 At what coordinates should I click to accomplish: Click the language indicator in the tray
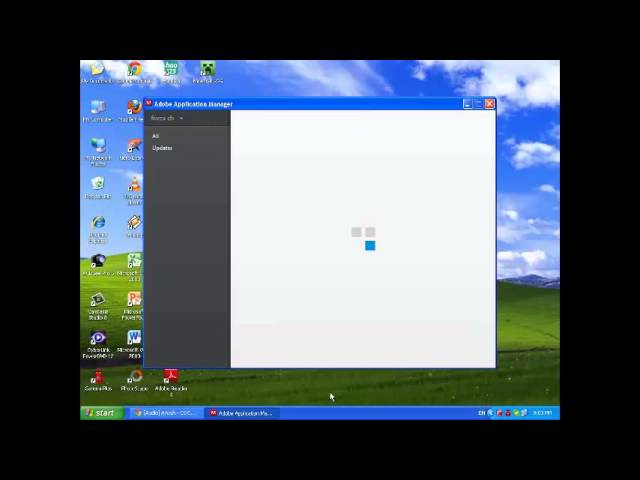click(482, 413)
